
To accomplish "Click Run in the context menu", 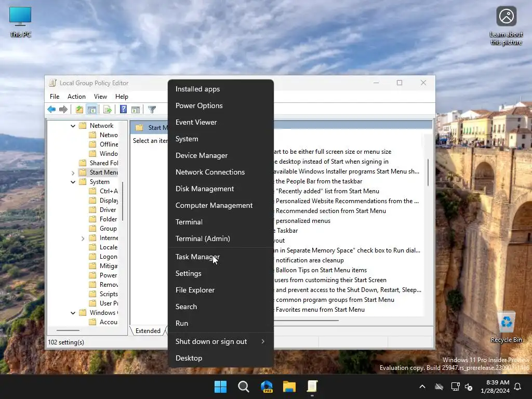I will click(x=220, y=323).
